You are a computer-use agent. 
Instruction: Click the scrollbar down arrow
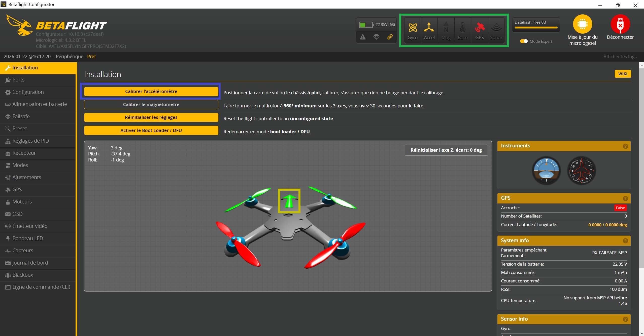click(641, 333)
